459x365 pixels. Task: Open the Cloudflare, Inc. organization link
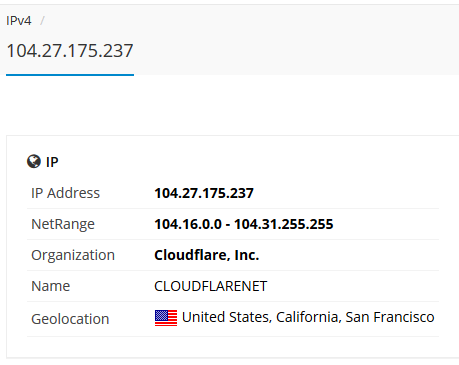tap(207, 255)
